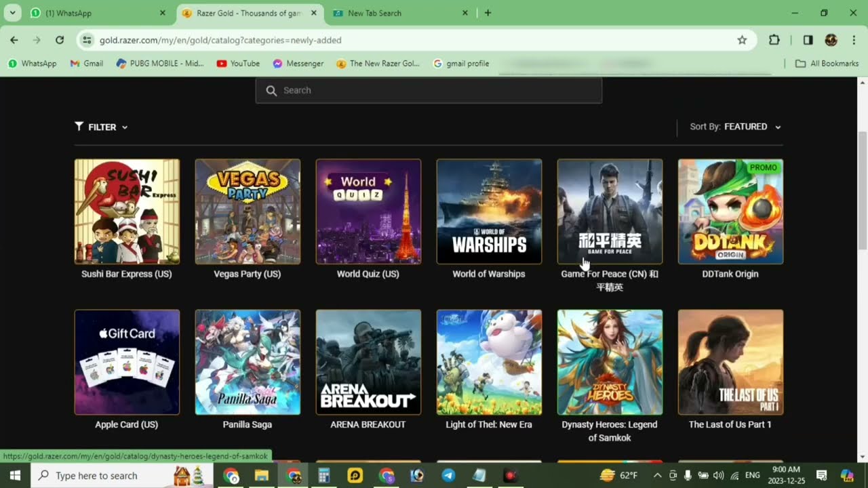Open the YouTube bookmark

coord(238,63)
